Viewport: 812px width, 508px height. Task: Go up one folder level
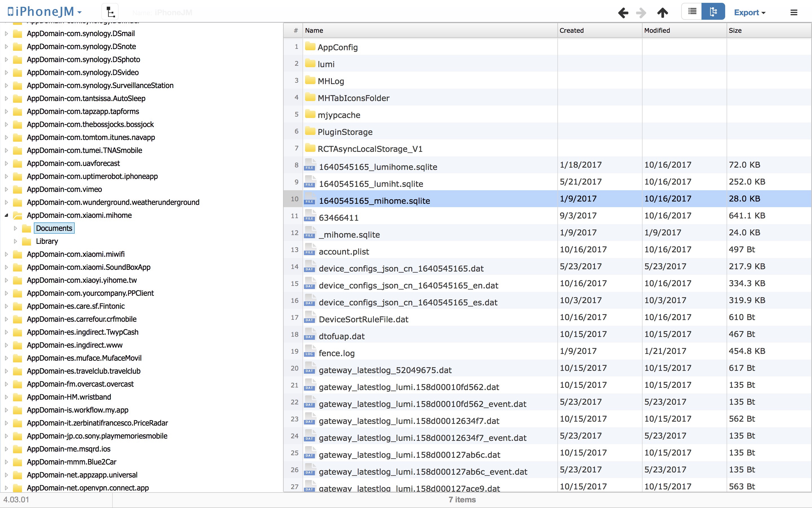coord(662,13)
